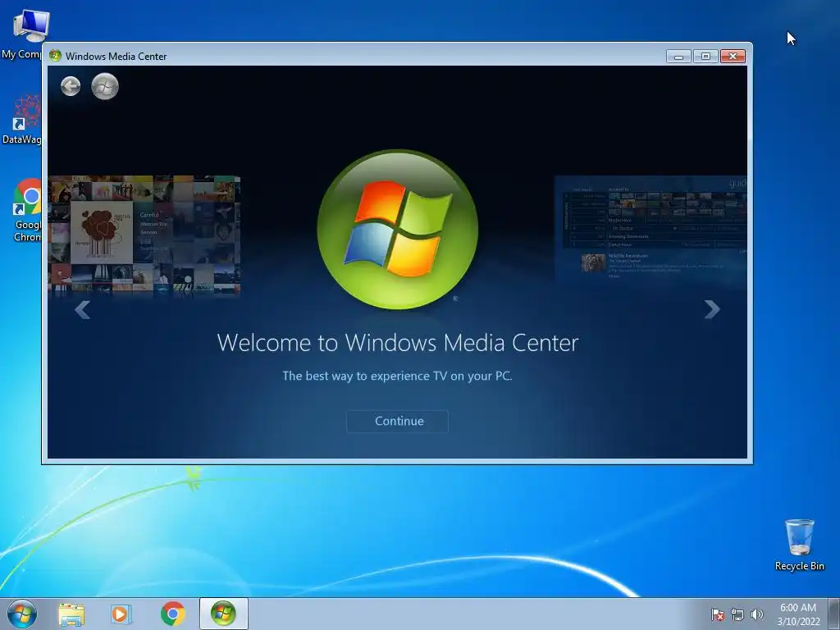Open the Windows Start menu
This screenshot has height=630, width=840.
(22, 614)
